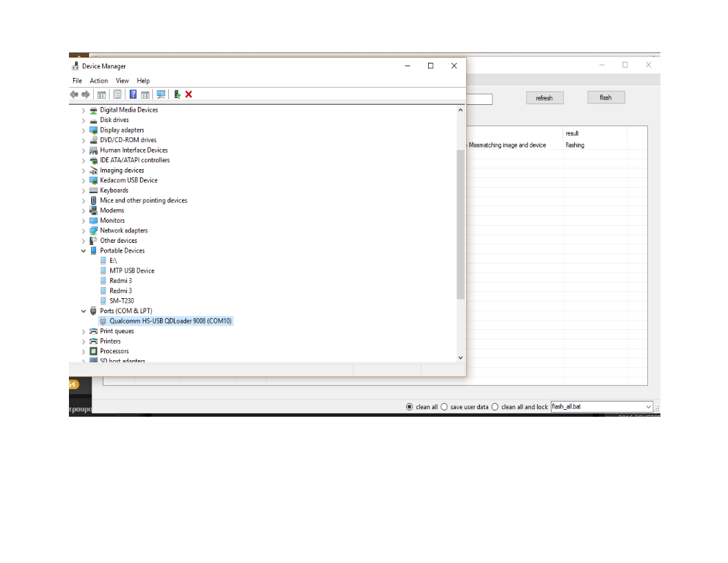Collapse the Ports (COM & LPT) node
Screen dimensions: 728x563
pyautogui.click(x=83, y=311)
